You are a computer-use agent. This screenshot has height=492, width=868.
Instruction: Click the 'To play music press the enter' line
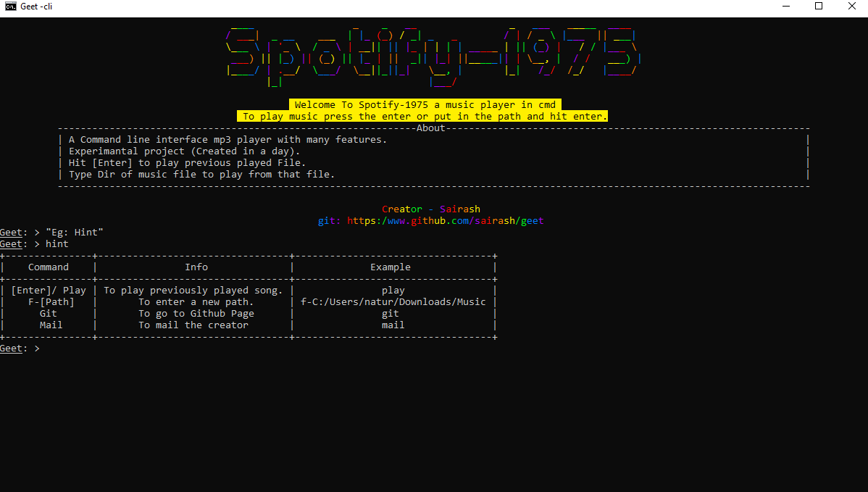pos(422,116)
